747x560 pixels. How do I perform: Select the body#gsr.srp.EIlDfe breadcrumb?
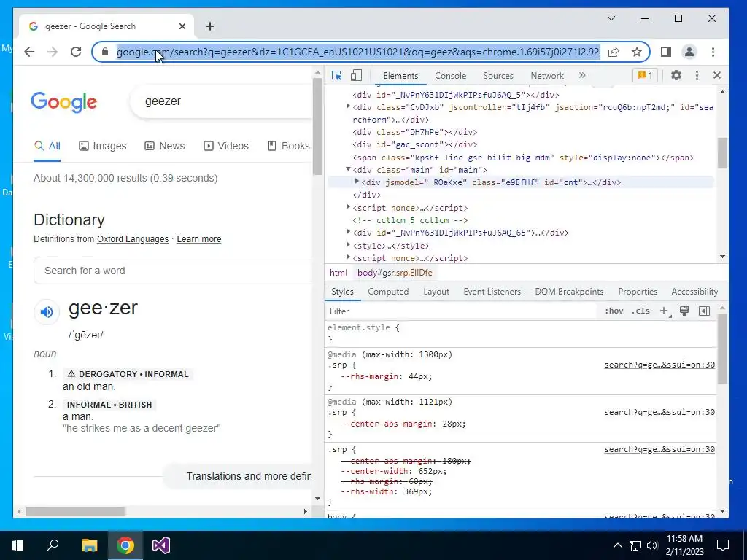coord(395,273)
